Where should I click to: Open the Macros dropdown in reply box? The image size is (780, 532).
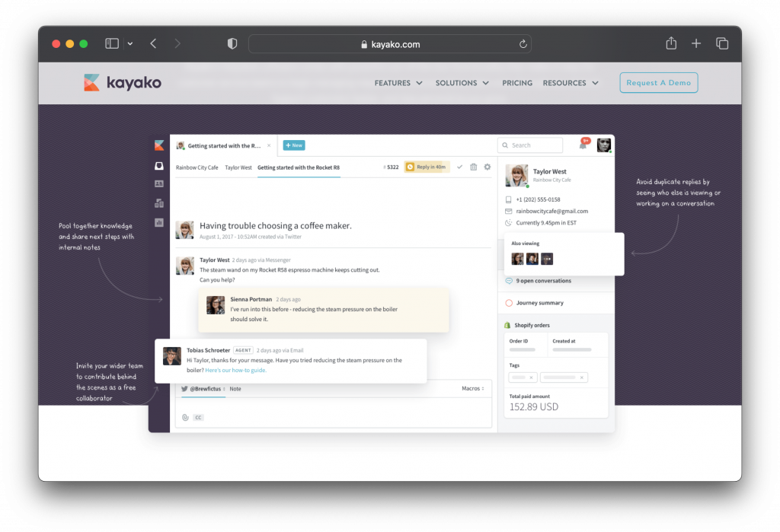473,388
